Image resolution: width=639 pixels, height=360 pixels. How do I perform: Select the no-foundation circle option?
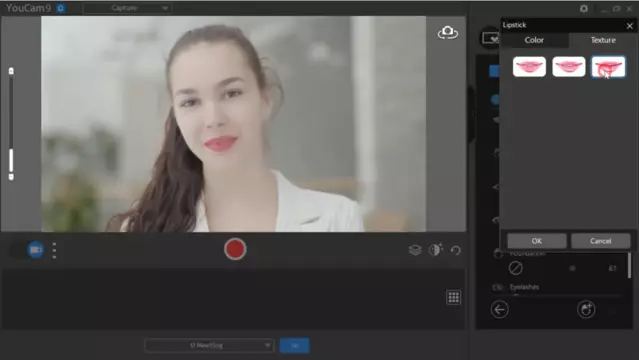tap(516, 268)
